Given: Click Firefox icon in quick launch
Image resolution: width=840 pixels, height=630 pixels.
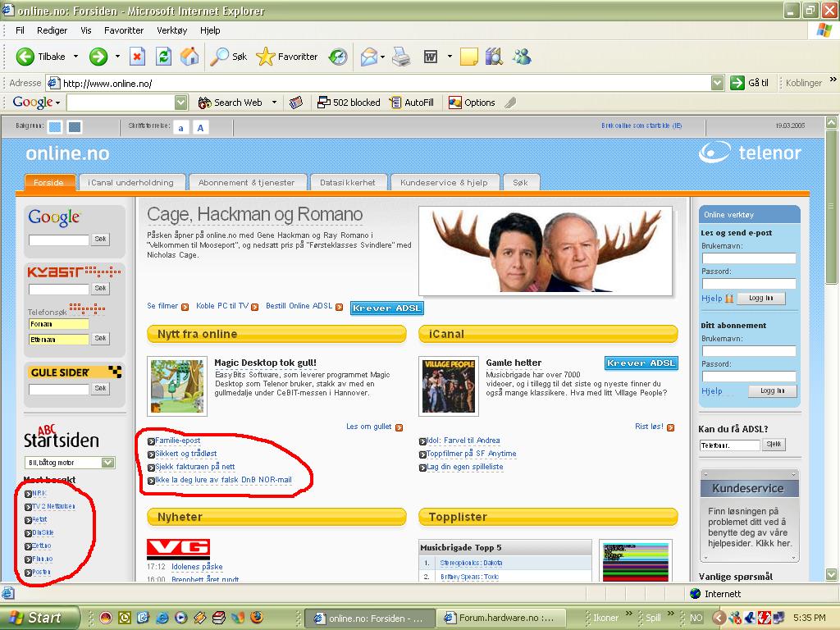Looking at the screenshot, I should click(257, 618).
